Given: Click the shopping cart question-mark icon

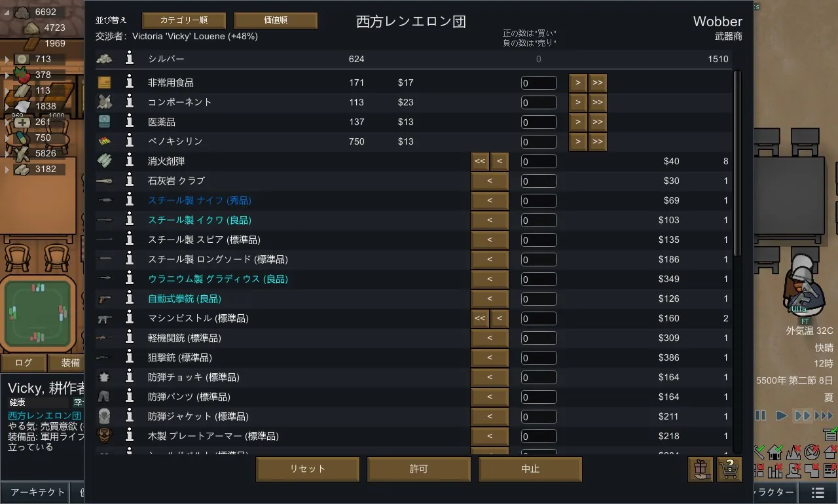Looking at the screenshot, I should [x=729, y=469].
